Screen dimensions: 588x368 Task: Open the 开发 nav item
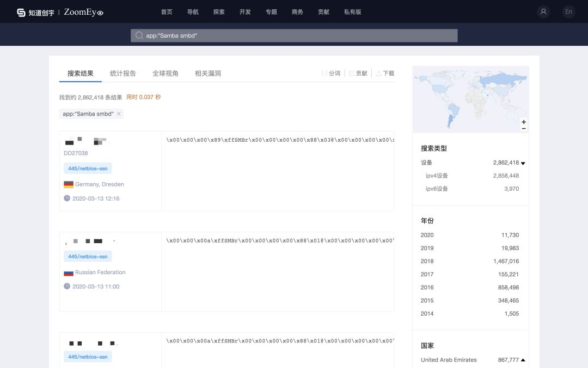(x=245, y=12)
